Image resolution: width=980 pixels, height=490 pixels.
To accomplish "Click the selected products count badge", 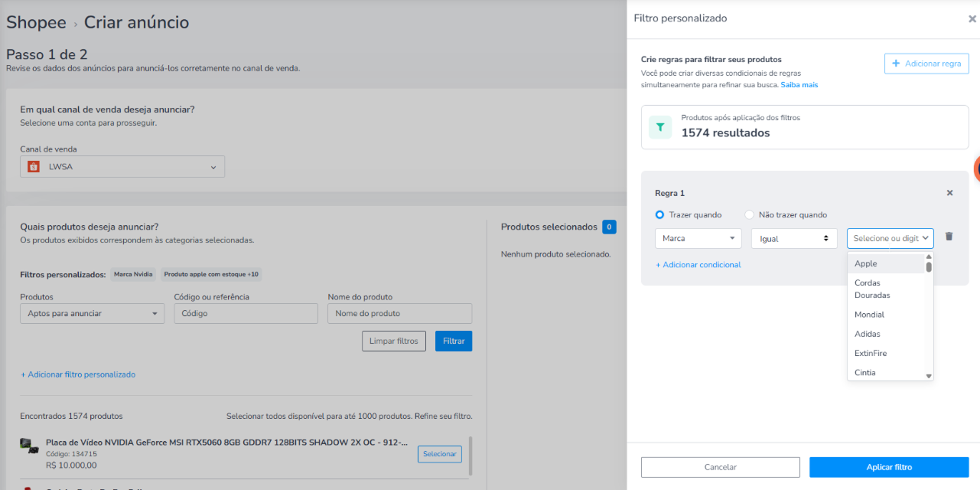I will (609, 227).
